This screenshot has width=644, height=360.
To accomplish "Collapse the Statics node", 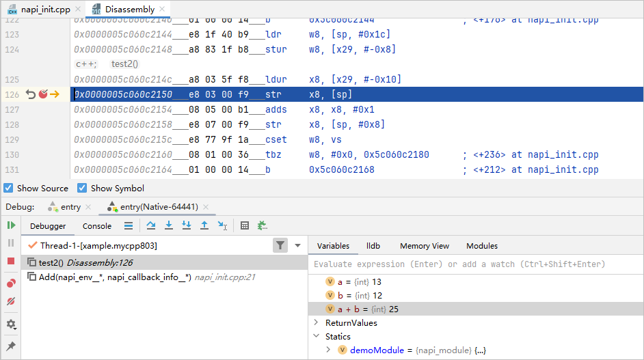I will pos(316,336).
